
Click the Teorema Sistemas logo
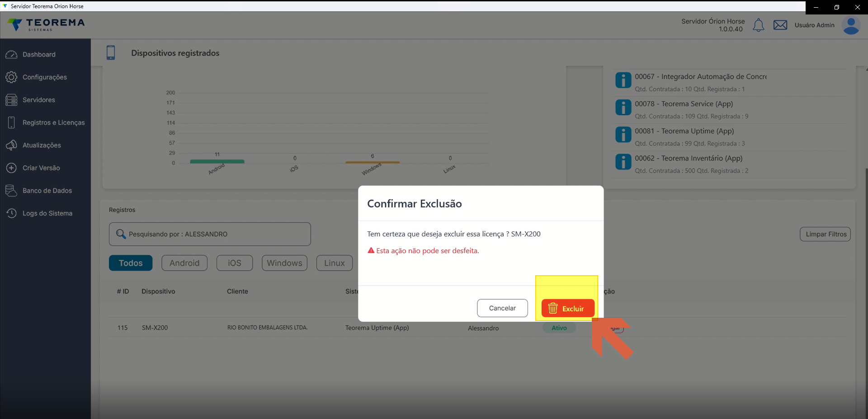tap(47, 25)
